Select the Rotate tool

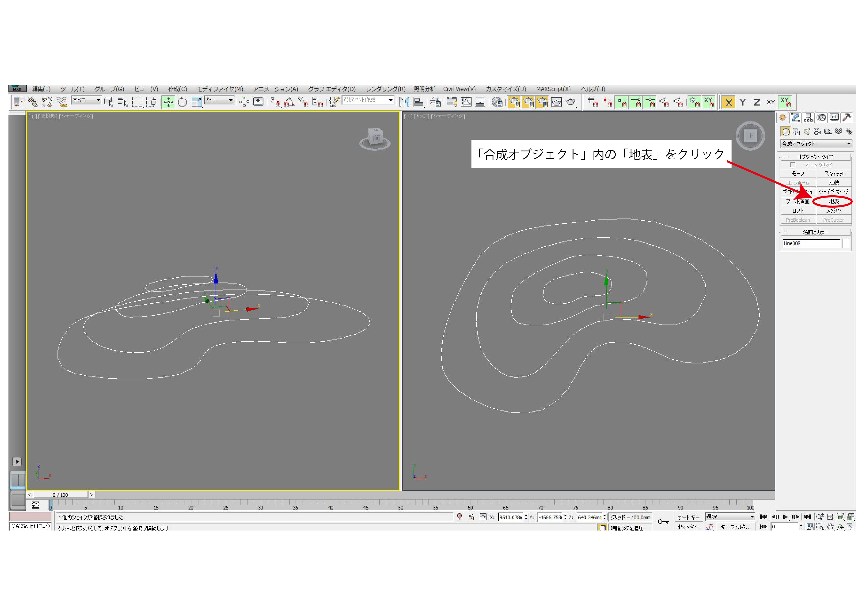click(182, 102)
